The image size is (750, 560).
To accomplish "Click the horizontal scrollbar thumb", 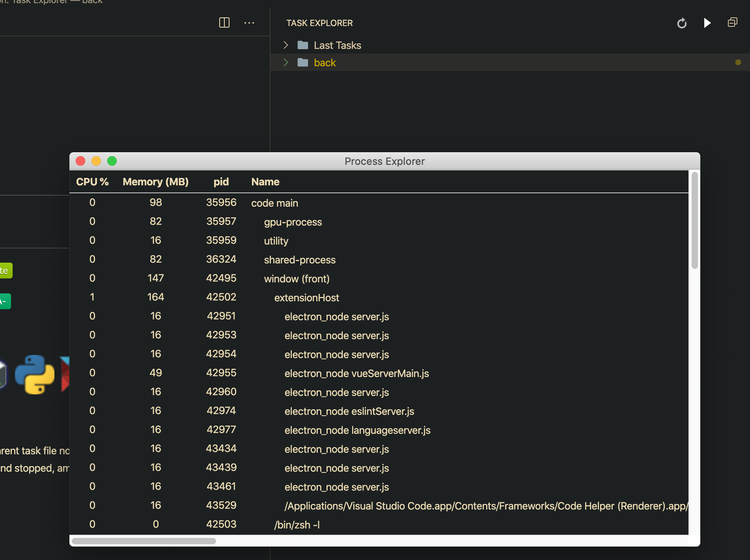I will tap(144, 541).
